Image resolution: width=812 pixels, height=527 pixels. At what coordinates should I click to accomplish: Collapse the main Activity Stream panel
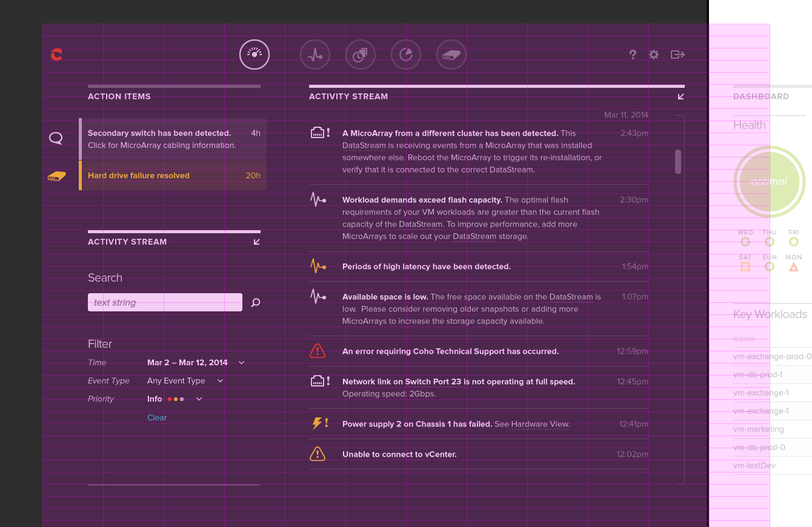681,96
